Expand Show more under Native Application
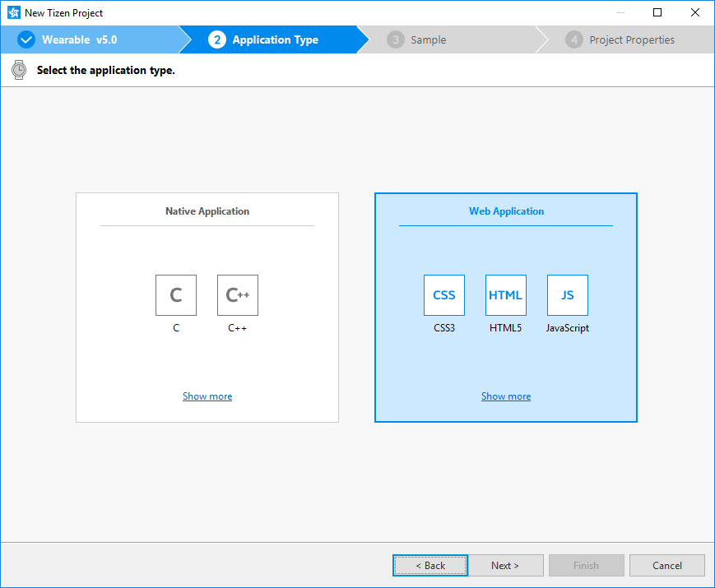The height and width of the screenshot is (588, 715). (207, 396)
